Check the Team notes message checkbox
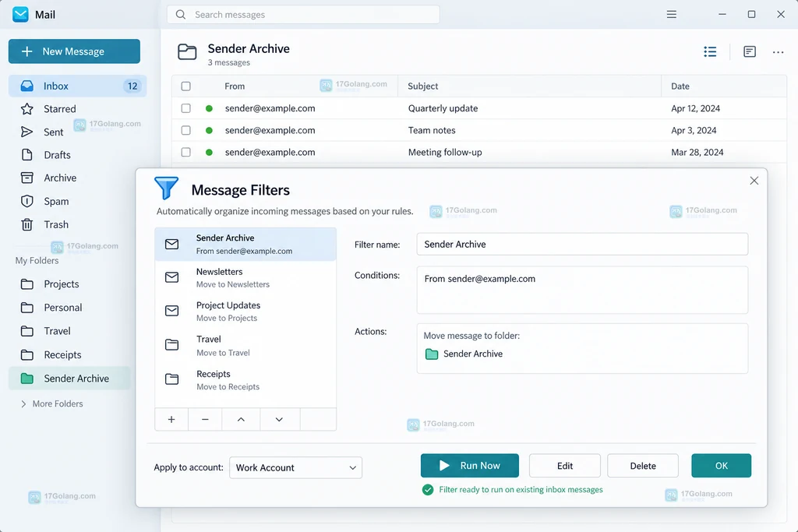Viewport: 798px width, 532px height. coord(185,130)
